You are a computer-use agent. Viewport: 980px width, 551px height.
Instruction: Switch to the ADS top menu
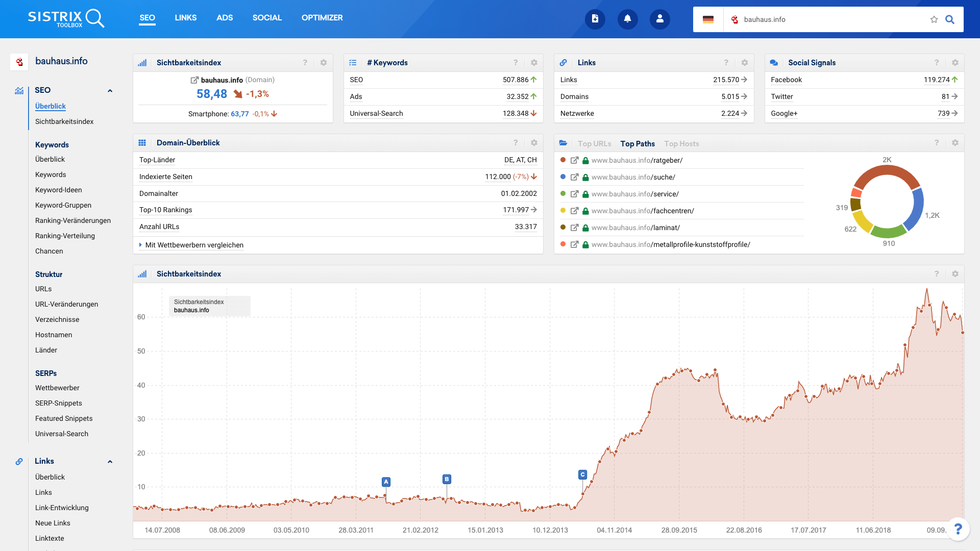[x=225, y=18]
